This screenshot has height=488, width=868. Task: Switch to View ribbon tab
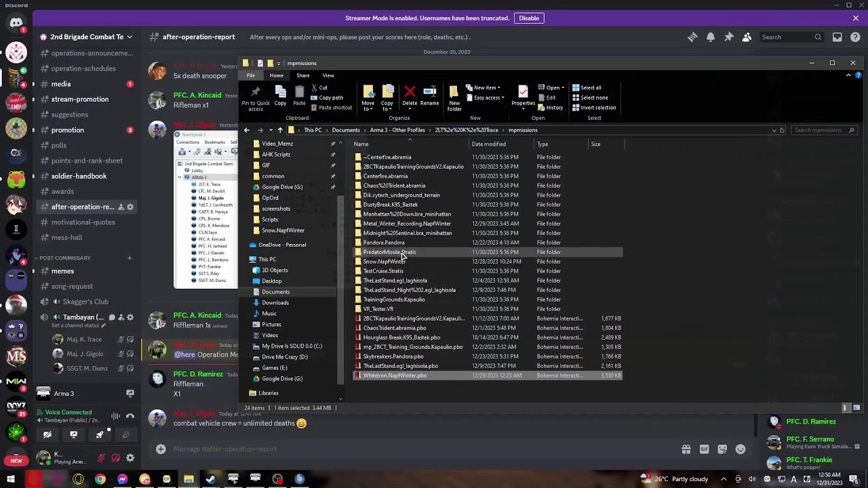click(x=328, y=75)
